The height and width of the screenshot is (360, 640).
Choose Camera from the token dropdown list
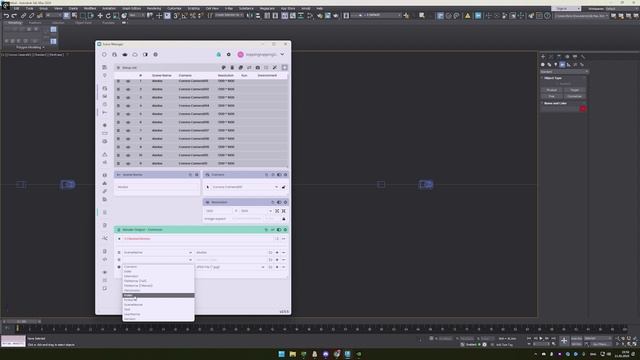click(158, 267)
